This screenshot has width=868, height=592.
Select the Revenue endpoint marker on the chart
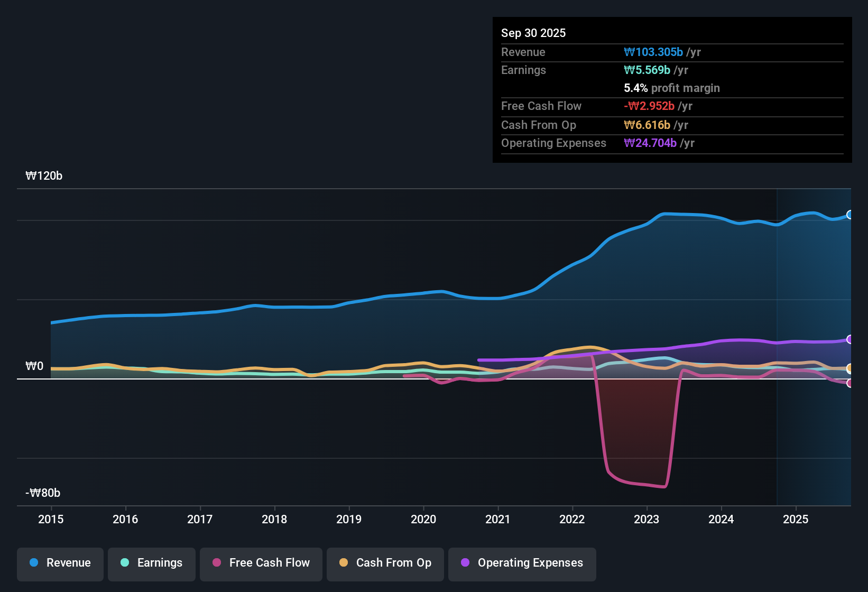coord(850,215)
